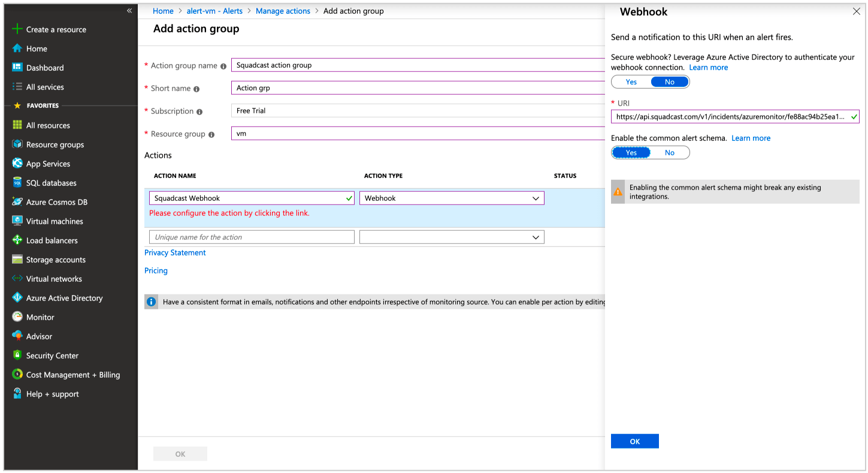Click the SQL databases icon

pos(17,183)
